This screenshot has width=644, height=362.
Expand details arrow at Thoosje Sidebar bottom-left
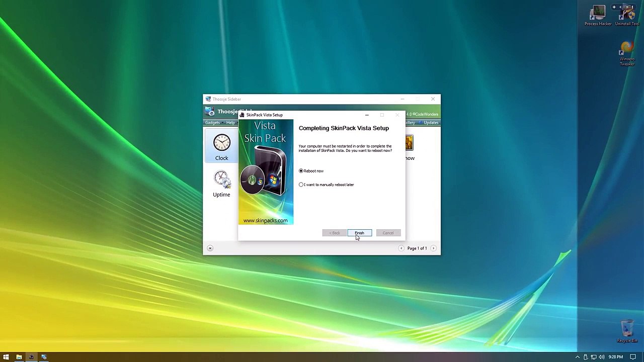click(x=210, y=248)
